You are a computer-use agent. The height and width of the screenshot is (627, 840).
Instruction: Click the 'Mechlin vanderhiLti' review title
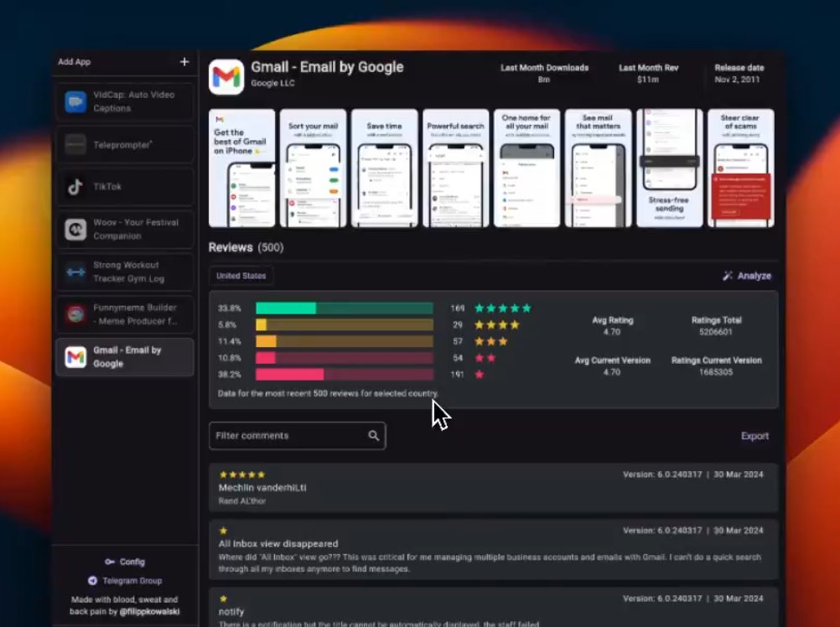[x=262, y=488]
